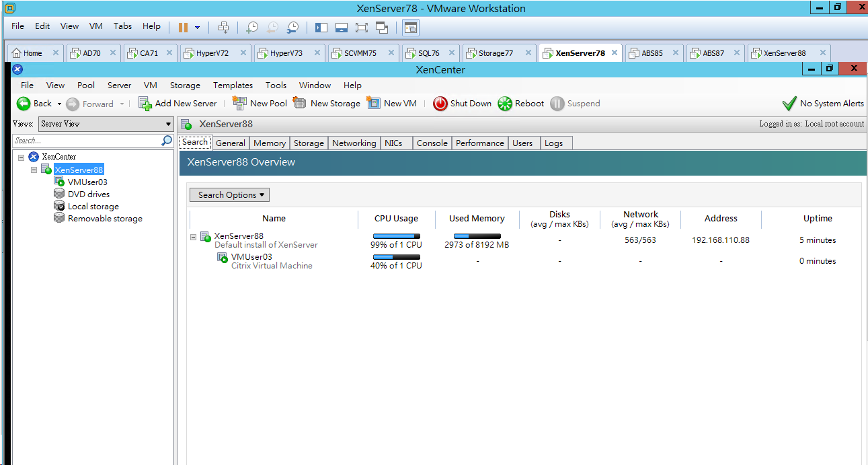Click the green Back arrow icon

coord(24,104)
